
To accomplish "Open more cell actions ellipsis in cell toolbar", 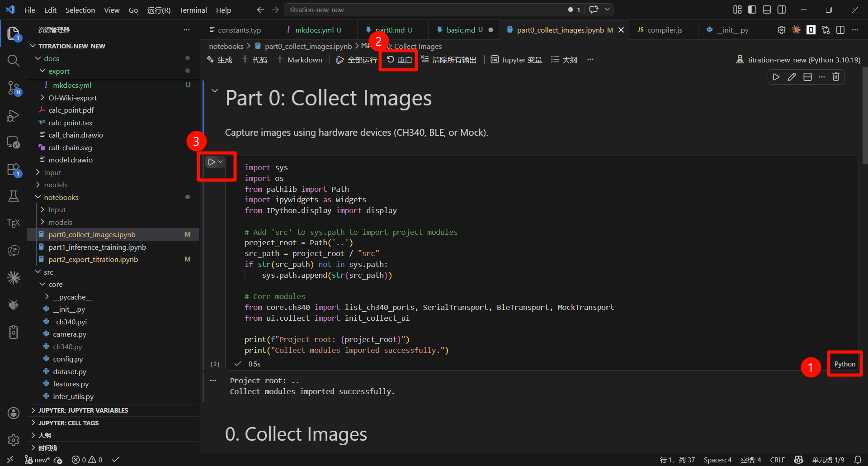I will pyautogui.click(x=822, y=77).
